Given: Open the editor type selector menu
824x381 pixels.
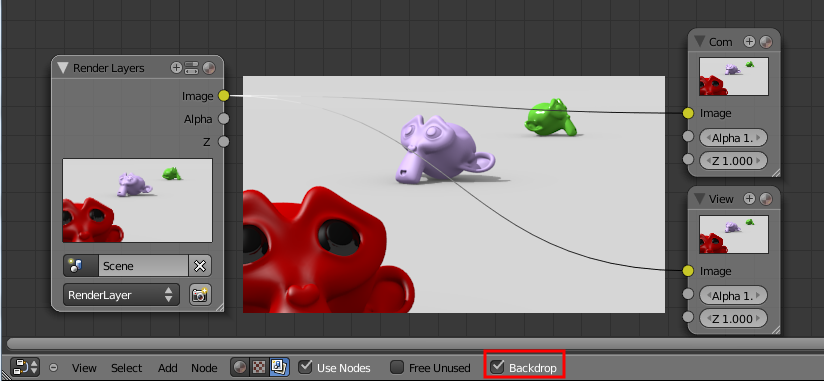Looking at the screenshot, I should tap(26, 367).
